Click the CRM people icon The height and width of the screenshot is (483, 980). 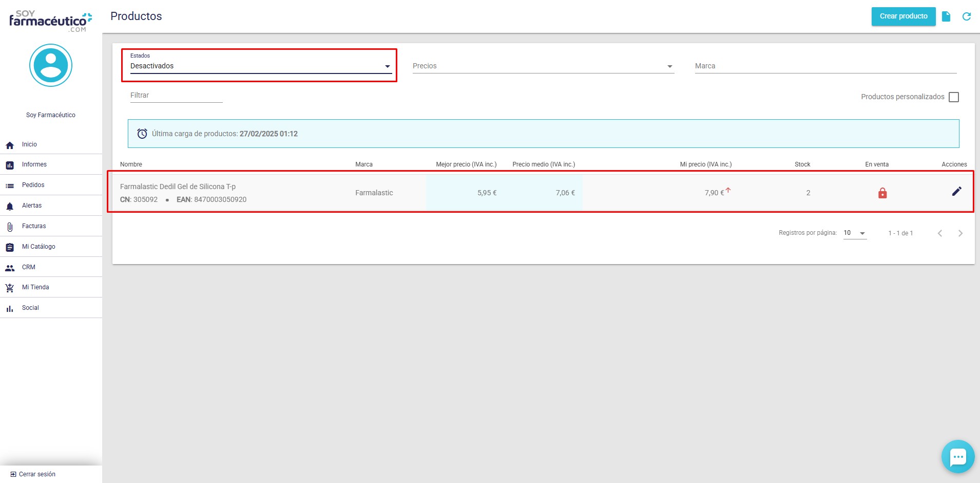coord(10,268)
